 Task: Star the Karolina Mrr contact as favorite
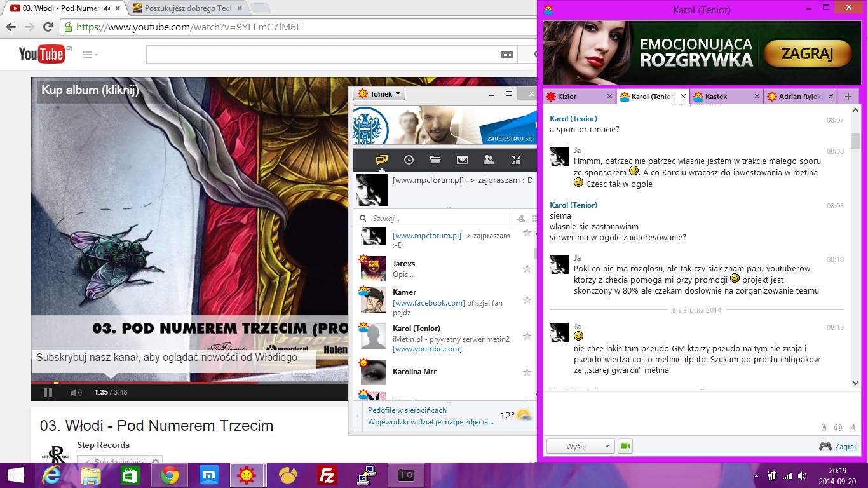[x=527, y=372]
